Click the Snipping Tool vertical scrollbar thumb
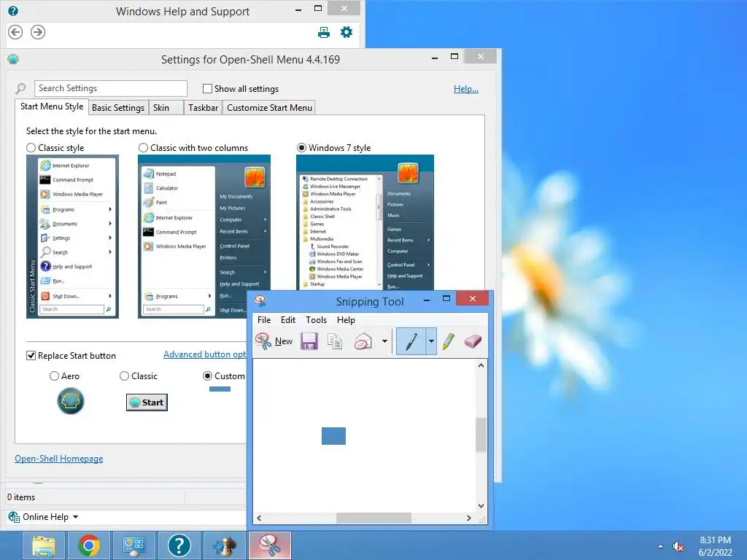Image resolution: width=747 pixels, height=560 pixels. tap(481, 435)
